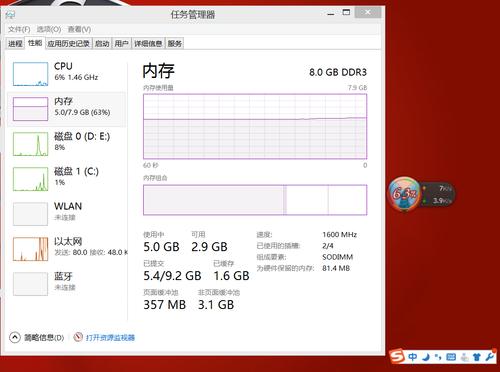The image size is (500, 372).
Task: Minimize the Task Manager window
Action: [331, 14]
